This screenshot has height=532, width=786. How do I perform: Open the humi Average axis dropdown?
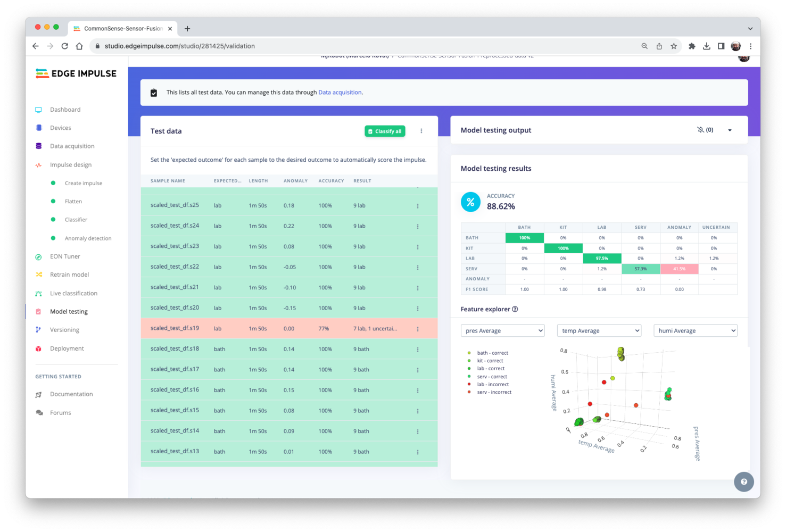695,331
